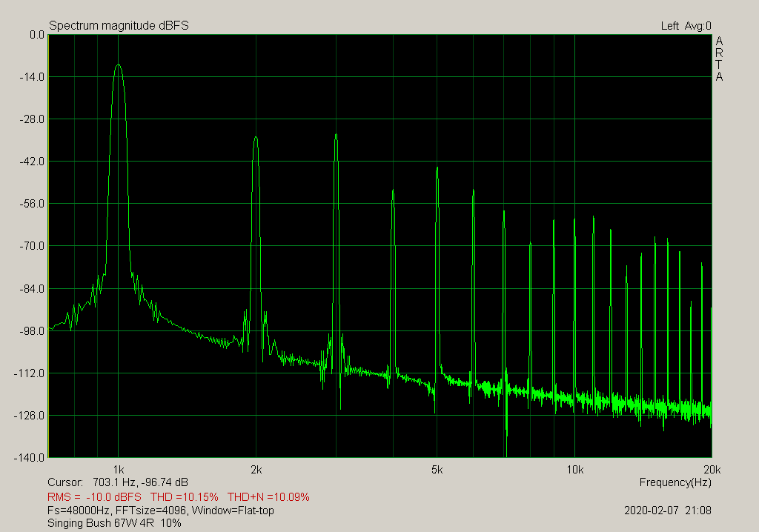Screen dimensions: 759x532
Task: Click the 20k frequency axis label
Action: point(712,470)
